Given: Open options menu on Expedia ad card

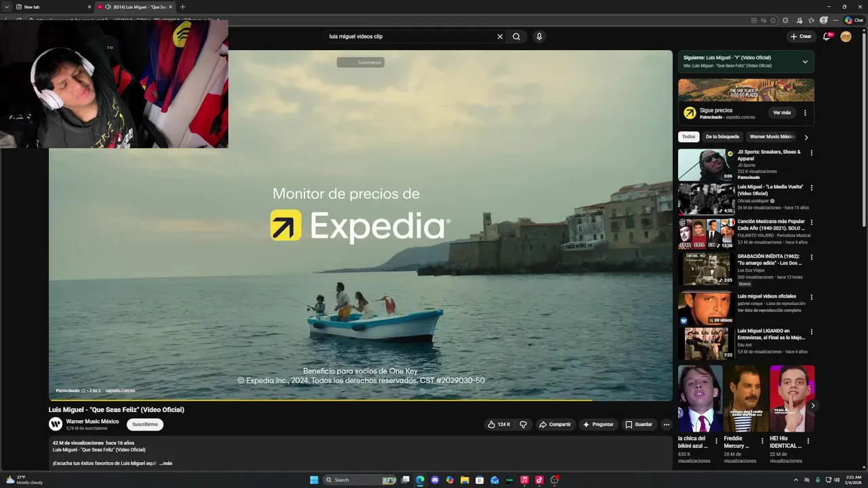Looking at the screenshot, I should (805, 113).
